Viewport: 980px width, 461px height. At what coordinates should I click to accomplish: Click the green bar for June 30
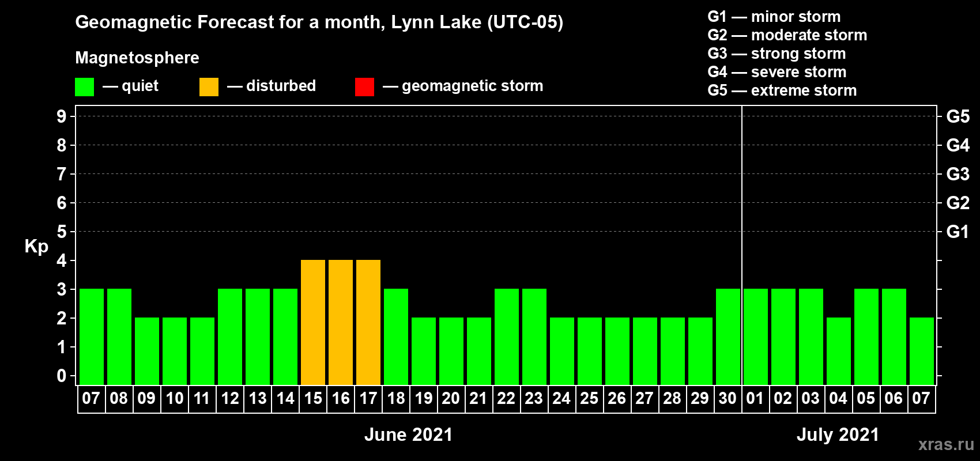[728, 337]
